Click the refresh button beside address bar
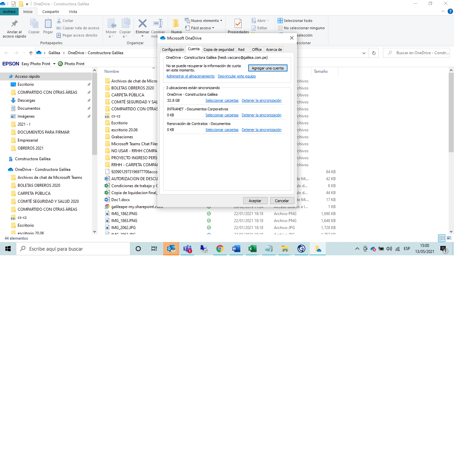 click(374, 53)
